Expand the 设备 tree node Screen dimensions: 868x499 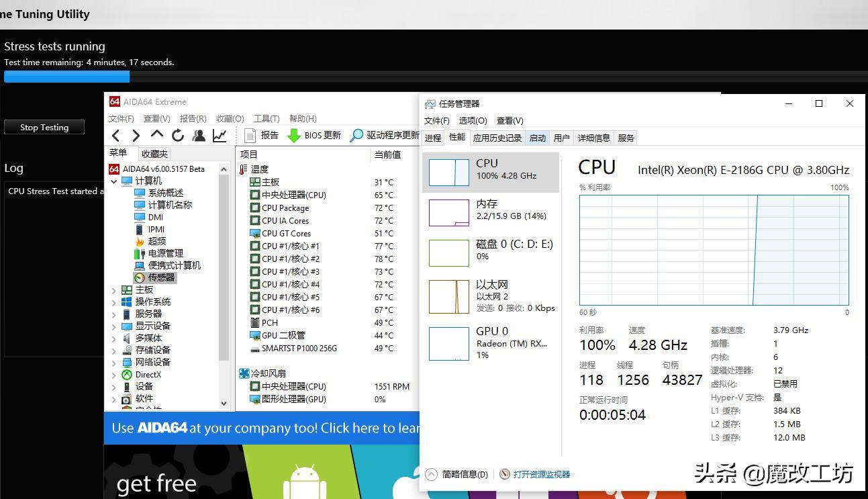coord(113,387)
